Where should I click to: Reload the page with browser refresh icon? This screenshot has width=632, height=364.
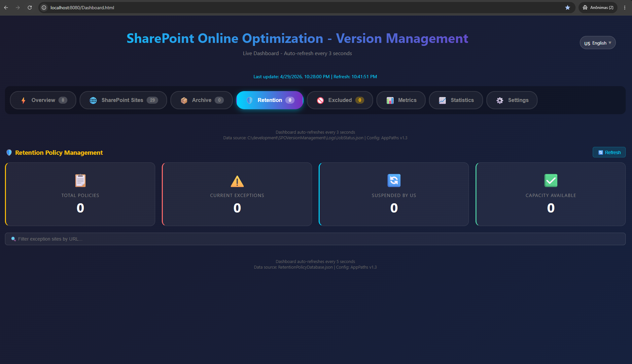click(x=30, y=8)
